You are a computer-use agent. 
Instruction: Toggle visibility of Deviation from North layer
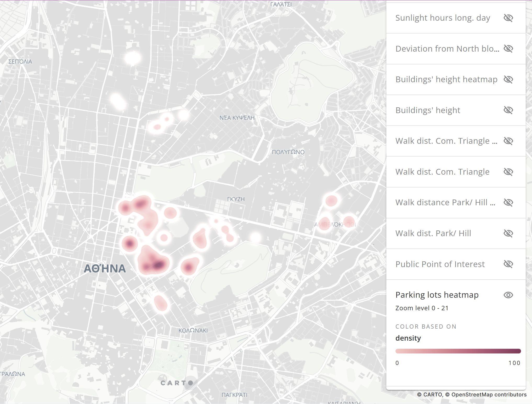point(508,49)
